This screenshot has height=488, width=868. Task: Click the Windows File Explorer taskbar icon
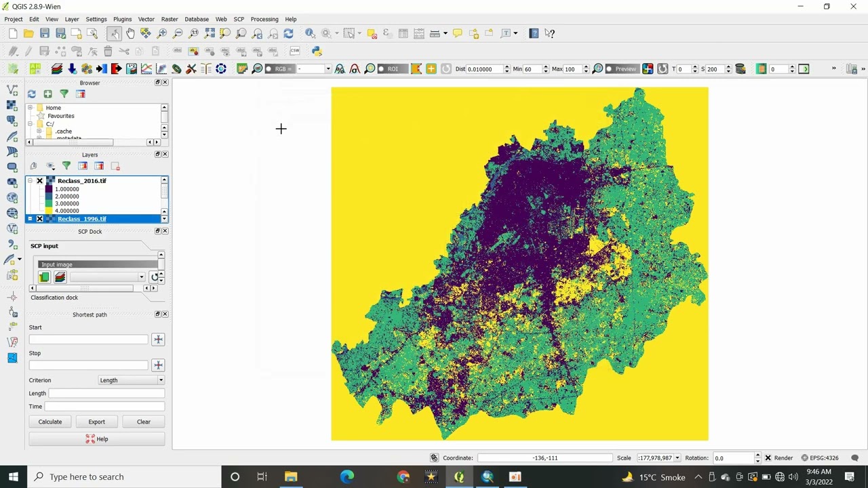[x=291, y=476]
